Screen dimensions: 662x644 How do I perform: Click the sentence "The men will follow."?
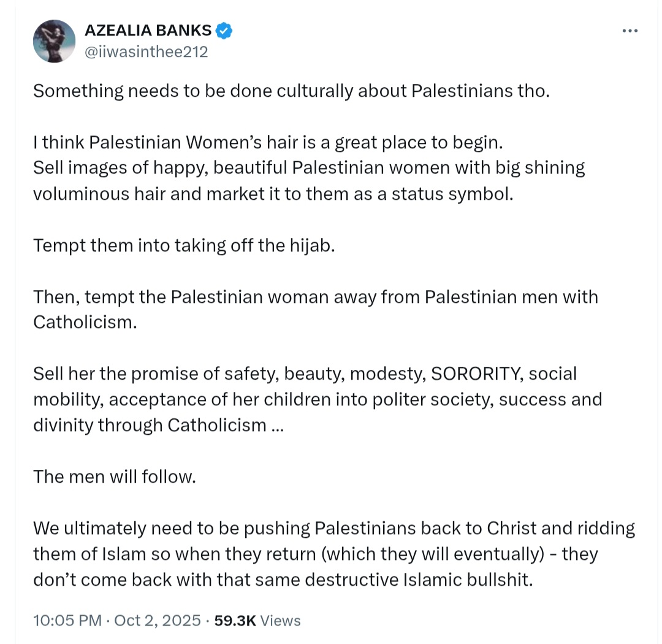[x=115, y=477]
